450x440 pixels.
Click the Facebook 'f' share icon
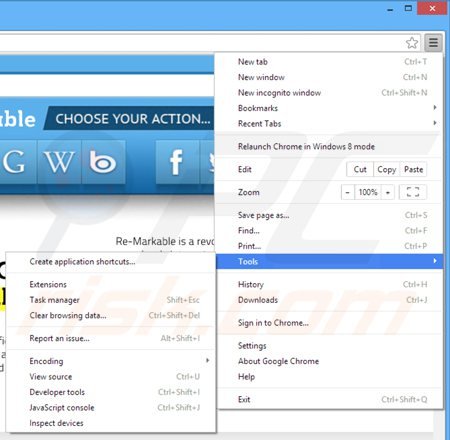[x=177, y=162]
